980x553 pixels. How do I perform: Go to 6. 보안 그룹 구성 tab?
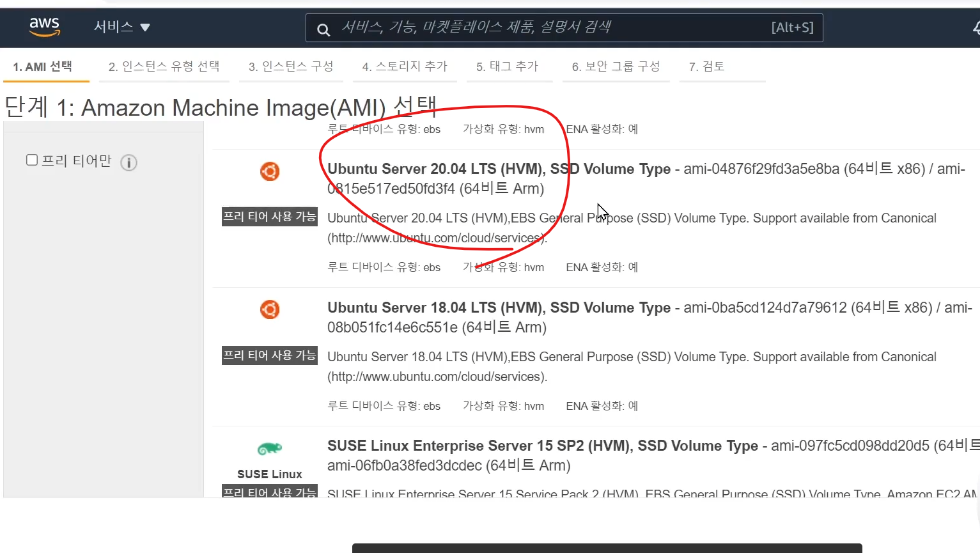pyautogui.click(x=616, y=66)
